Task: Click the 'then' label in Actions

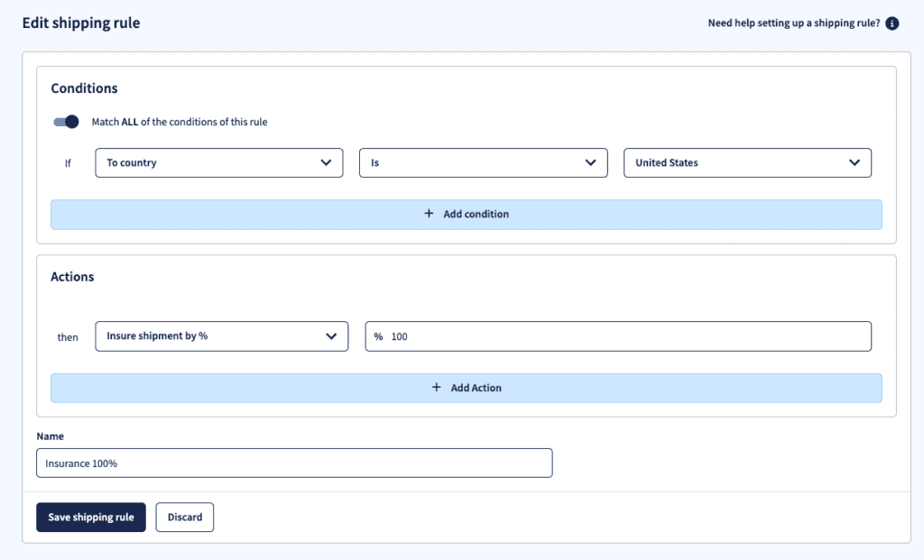Action: click(x=67, y=337)
